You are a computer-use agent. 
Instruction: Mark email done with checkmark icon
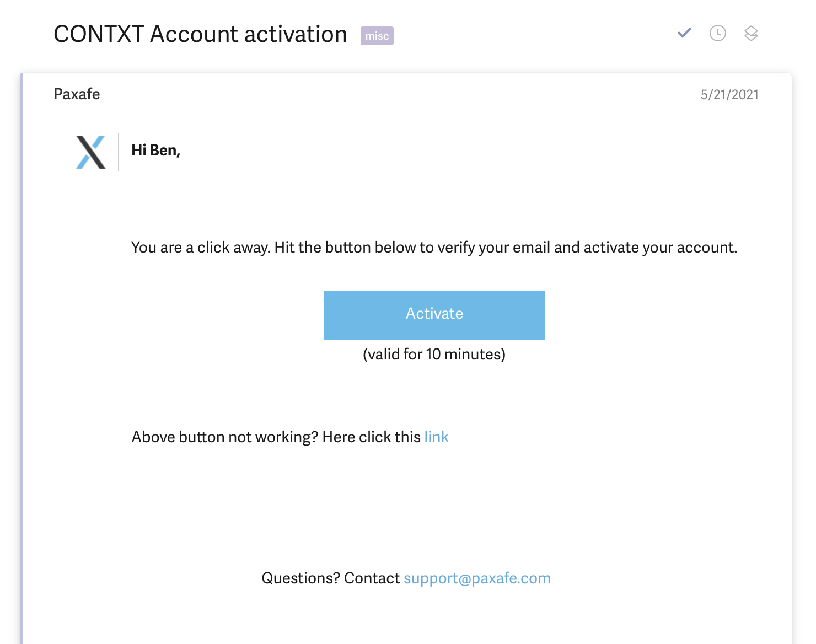coord(684,33)
